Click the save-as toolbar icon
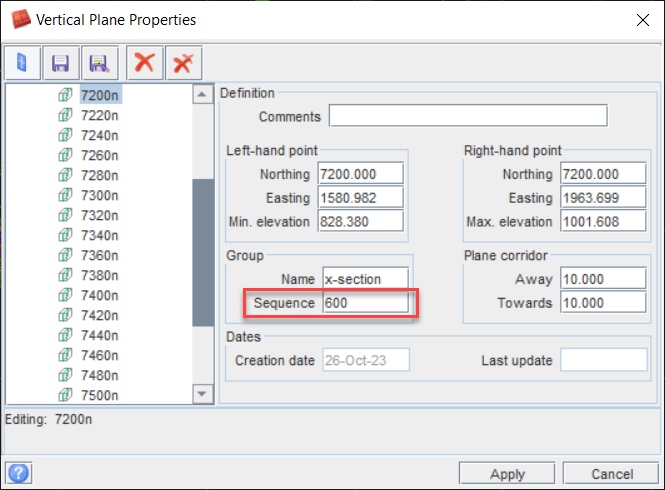 98,63
